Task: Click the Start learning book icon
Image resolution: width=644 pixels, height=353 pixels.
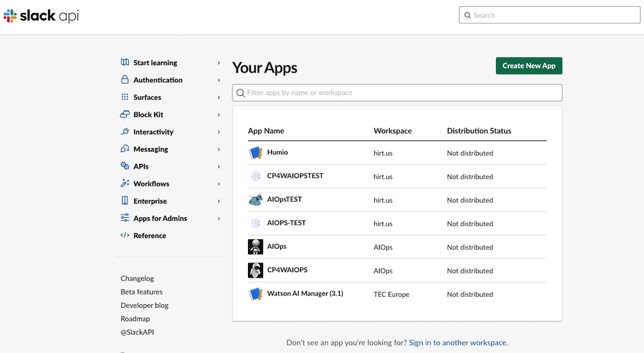Action: coord(125,62)
